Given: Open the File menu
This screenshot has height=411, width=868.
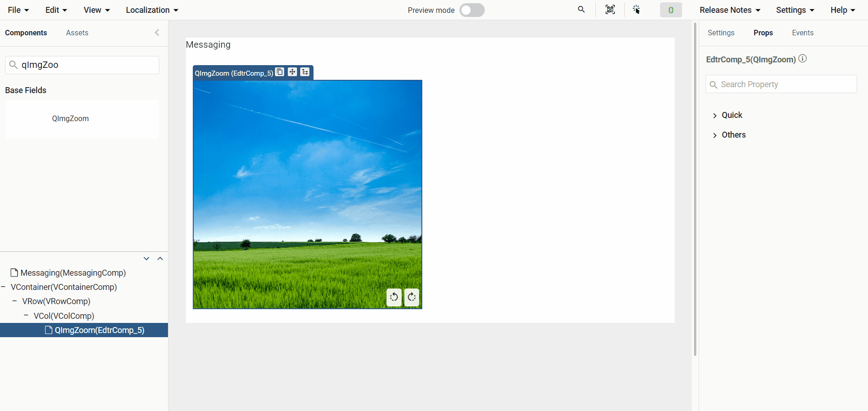Looking at the screenshot, I should pos(18,10).
